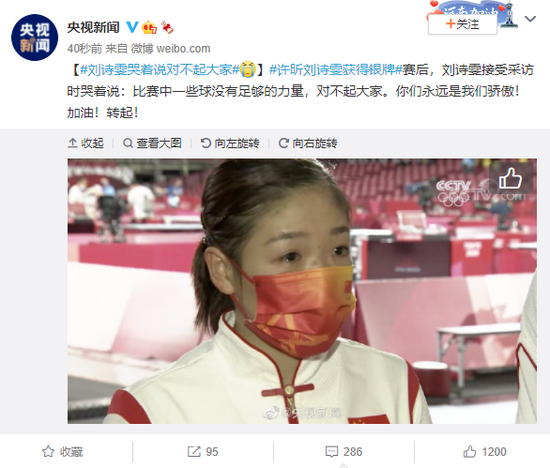This screenshot has width=550, height=468.
Task: Follow the account with +关注 button
Action: [x=462, y=25]
